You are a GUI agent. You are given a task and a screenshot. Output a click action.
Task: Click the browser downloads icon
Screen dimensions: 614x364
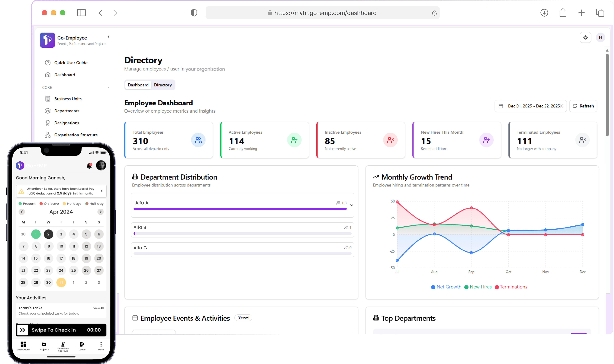[544, 13]
